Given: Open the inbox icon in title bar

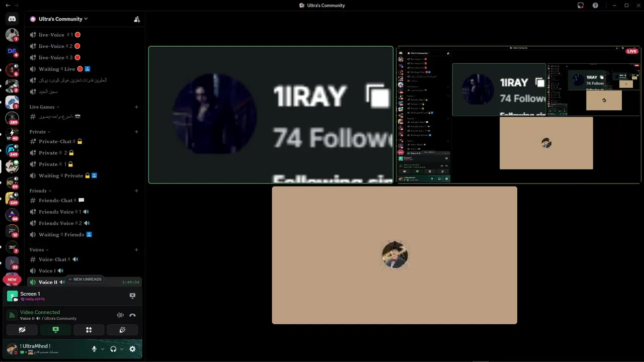Looking at the screenshot, I should pyautogui.click(x=581, y=6).
